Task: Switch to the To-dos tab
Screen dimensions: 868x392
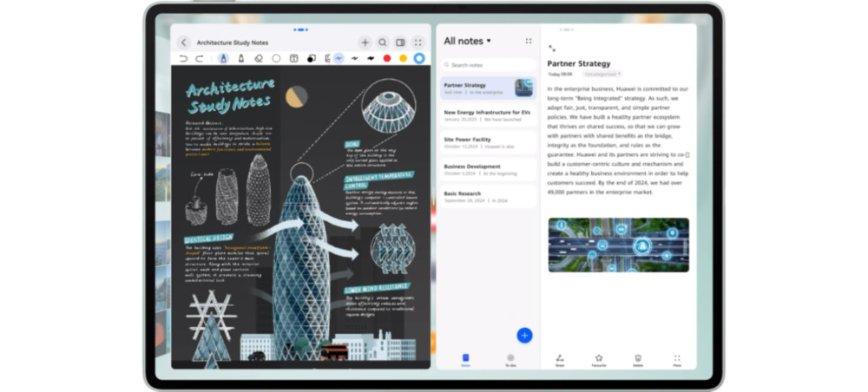Action: click(x=510, y=358)
